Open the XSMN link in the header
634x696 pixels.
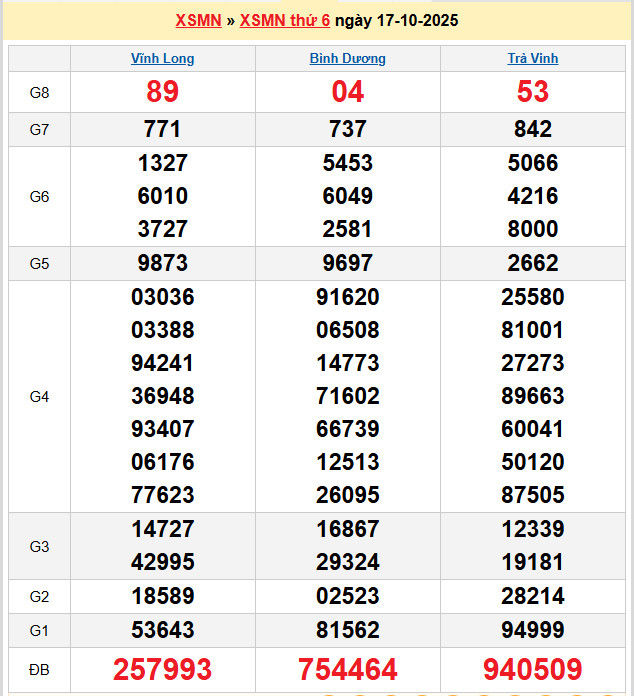[198, 20]
